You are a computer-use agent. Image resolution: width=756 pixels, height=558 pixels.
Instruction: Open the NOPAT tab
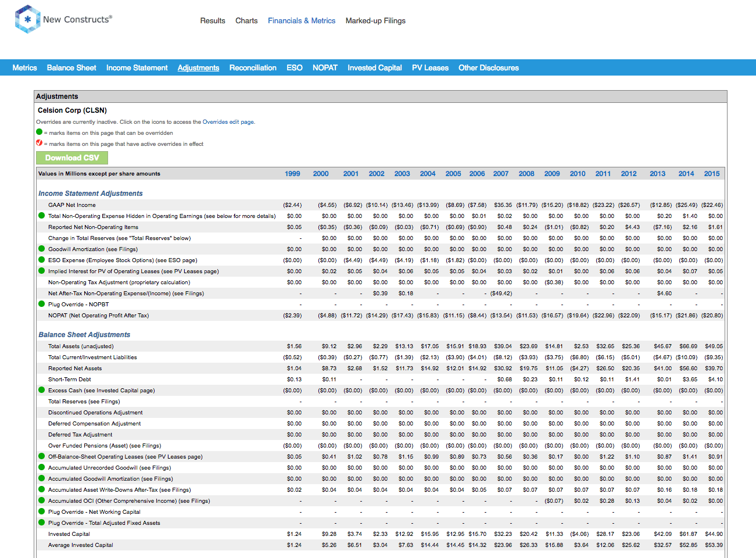[325, 67]
